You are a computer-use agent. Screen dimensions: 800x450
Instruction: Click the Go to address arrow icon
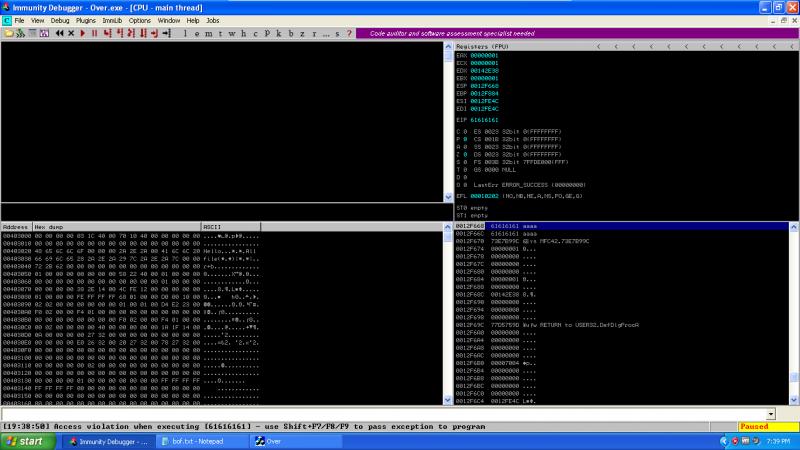[166, 33]
